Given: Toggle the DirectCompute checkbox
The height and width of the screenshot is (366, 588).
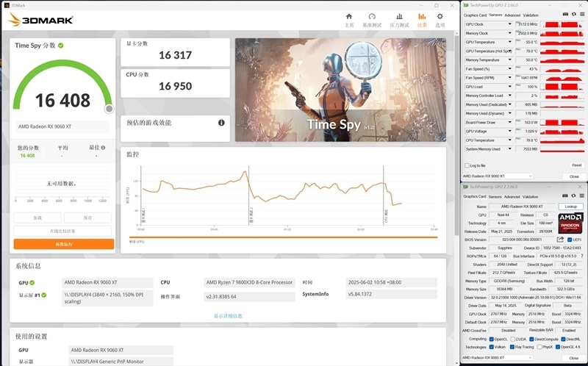Looking at the screenshot, I should [531, 339].
